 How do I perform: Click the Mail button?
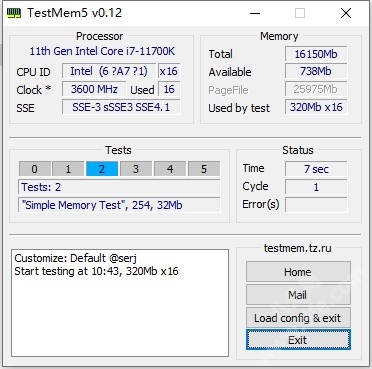pos(298,295)
